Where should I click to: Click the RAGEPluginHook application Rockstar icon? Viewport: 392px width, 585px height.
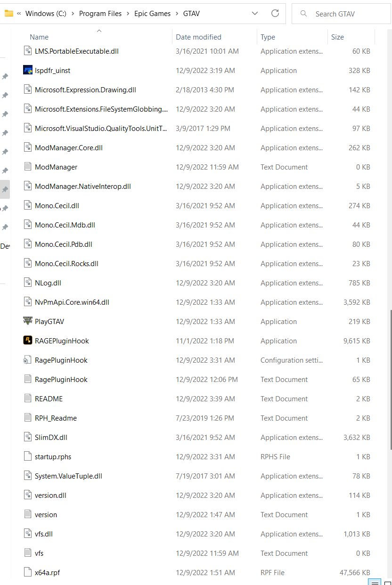tap(28, 341)
